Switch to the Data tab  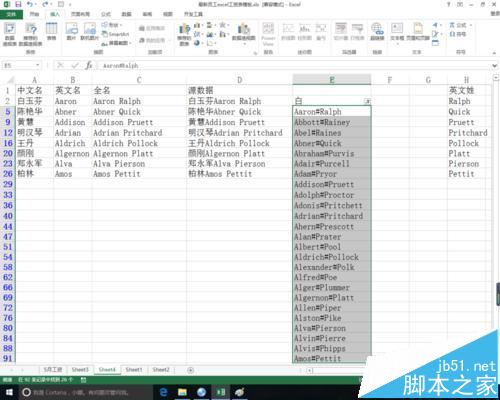126,14
